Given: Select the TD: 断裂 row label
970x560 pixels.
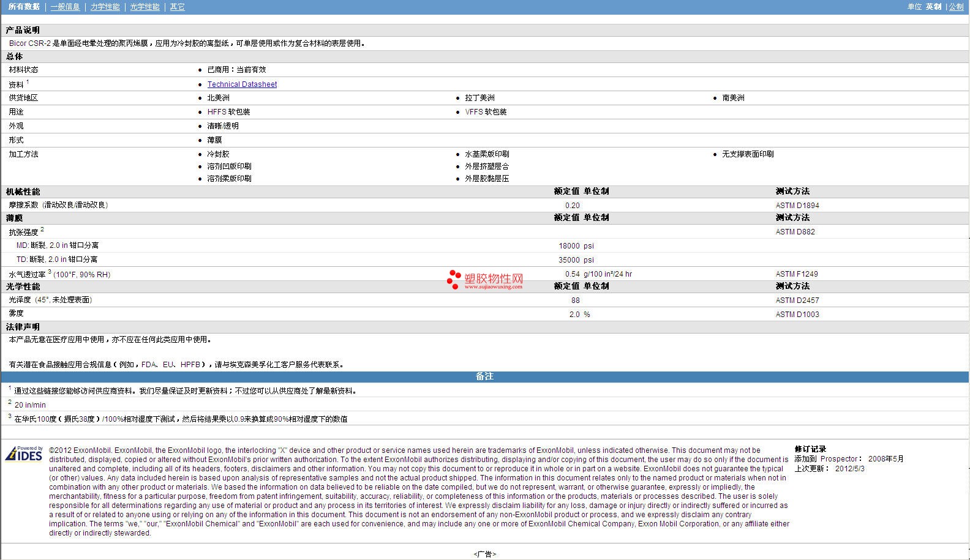Looking at the screenshot, I should 56,259.
